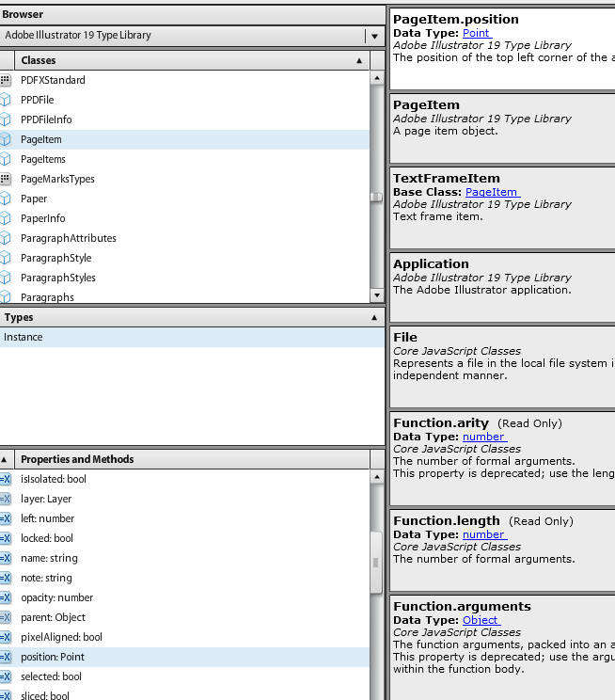Click the sort arrow left of Properties and Methods

5,459
